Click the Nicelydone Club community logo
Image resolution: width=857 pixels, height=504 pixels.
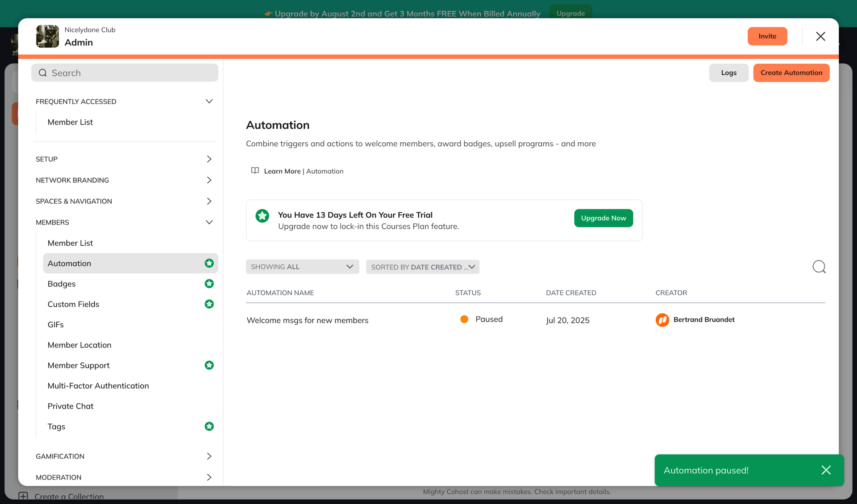coord(47,36)
